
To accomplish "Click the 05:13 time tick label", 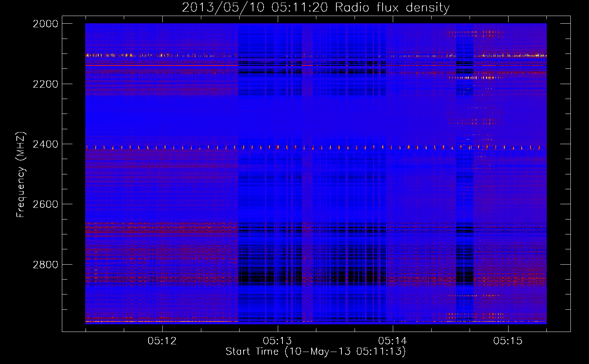I will (277, 341).
